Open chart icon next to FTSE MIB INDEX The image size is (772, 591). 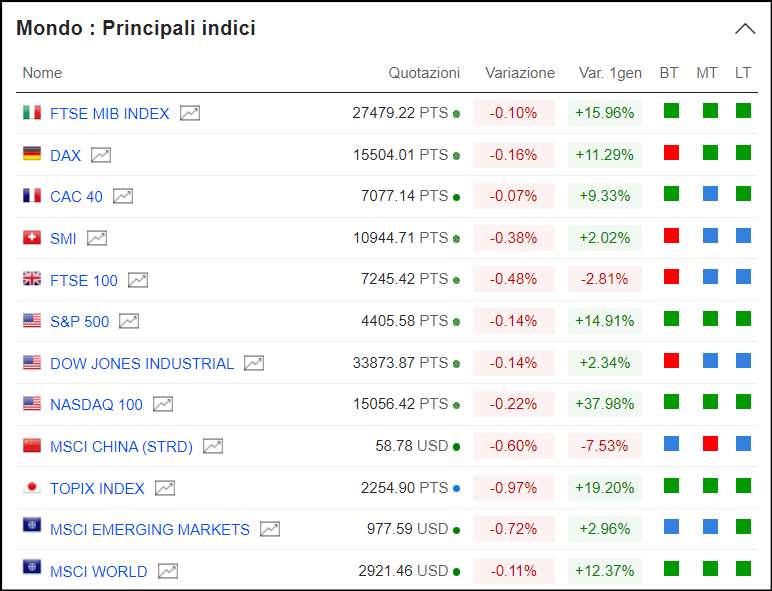tap(190, 113)
